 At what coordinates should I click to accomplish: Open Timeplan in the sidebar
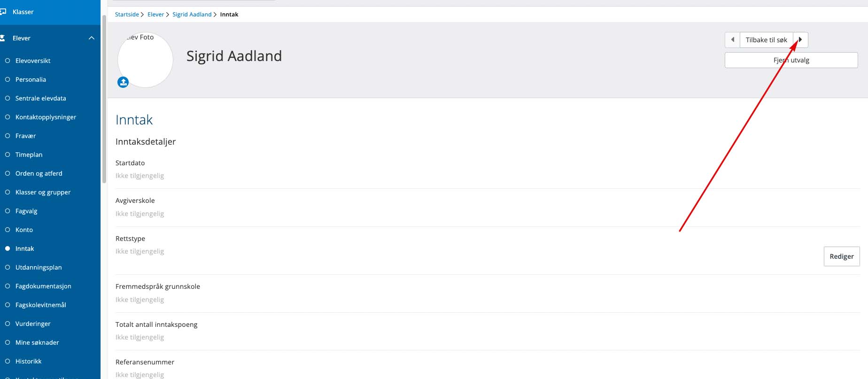coord(29,155)
